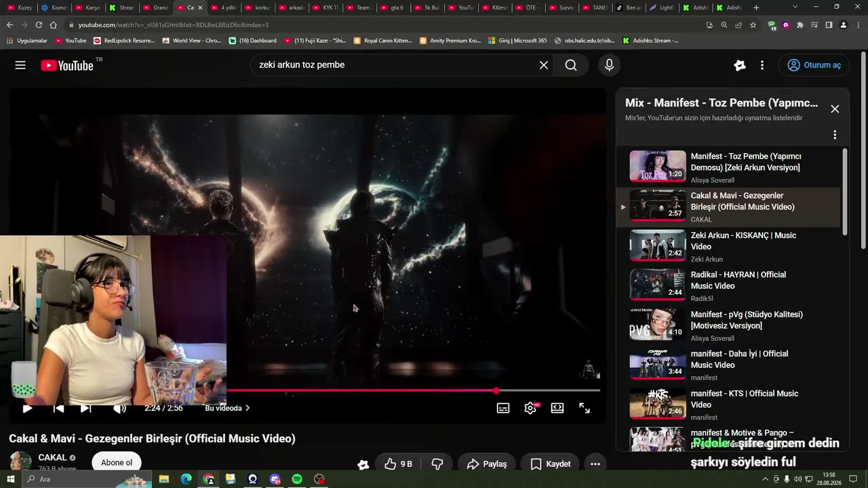Screen dimensions: 868x488
Task: Play 'Zeki Arkun - KISKANÇ' from the Mix
Action: pyautogui.click(x=728, y=246)
